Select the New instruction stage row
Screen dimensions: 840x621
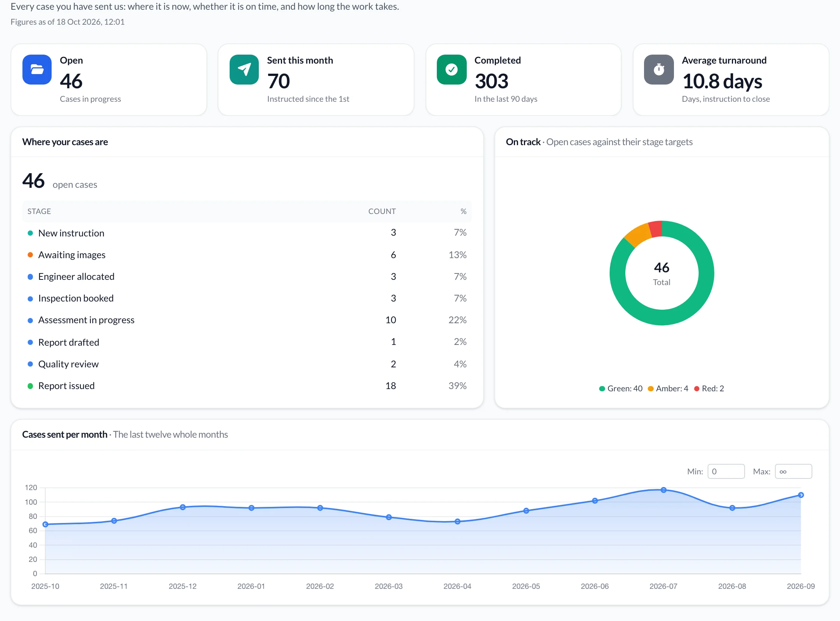tap(247, 233)
